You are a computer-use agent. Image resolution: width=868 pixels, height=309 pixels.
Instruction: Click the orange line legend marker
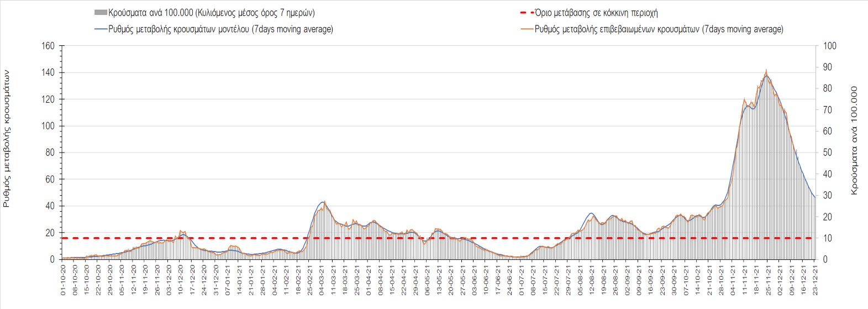(527, 29)
